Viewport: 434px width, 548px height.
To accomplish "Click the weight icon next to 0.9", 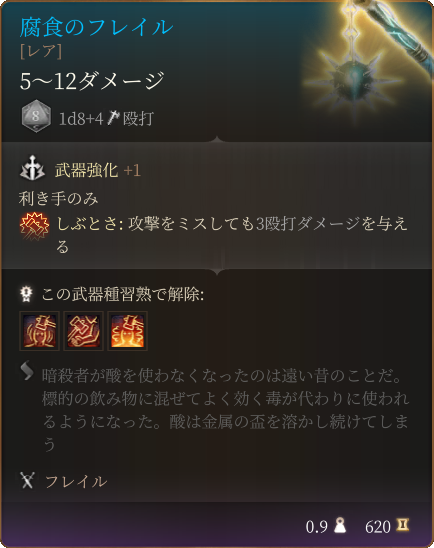I will [x=340, y=525].
